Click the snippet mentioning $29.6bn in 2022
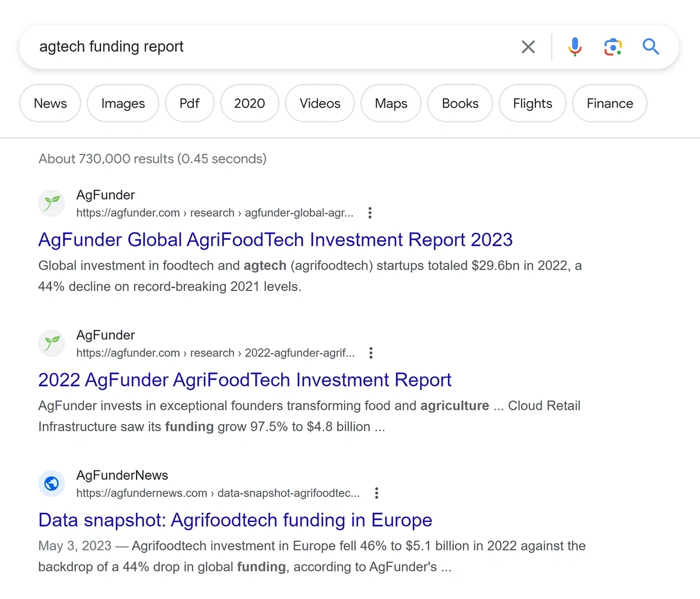Screen dimensions: 700x599 pos(310,276)
